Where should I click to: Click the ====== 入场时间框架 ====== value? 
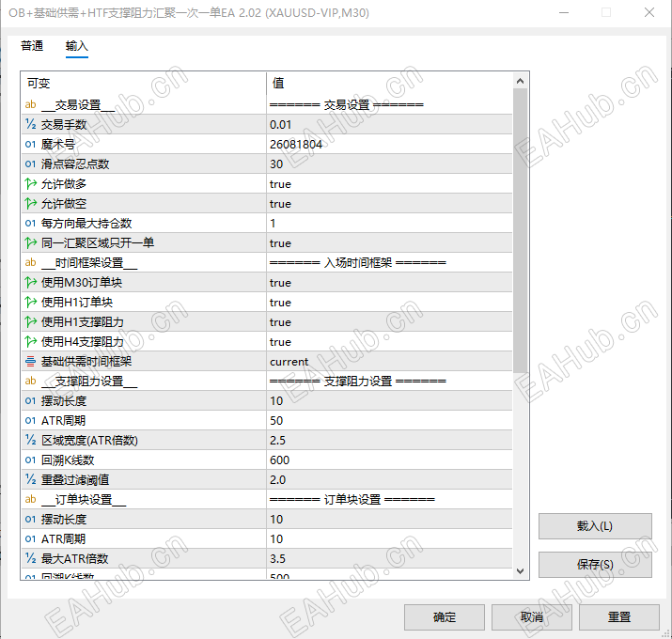pyautogui.click(x=357, y=262)
